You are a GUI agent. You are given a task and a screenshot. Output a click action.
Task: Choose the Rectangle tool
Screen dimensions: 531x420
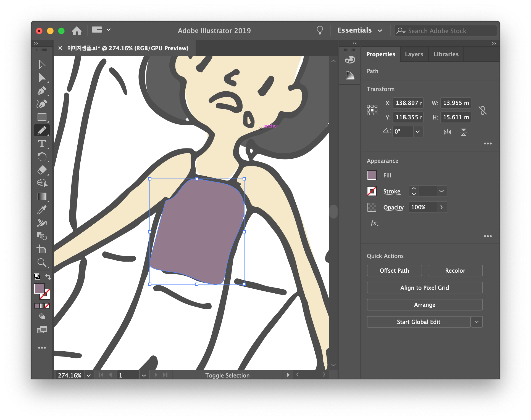pyautogui.click(x=42, y=117)
